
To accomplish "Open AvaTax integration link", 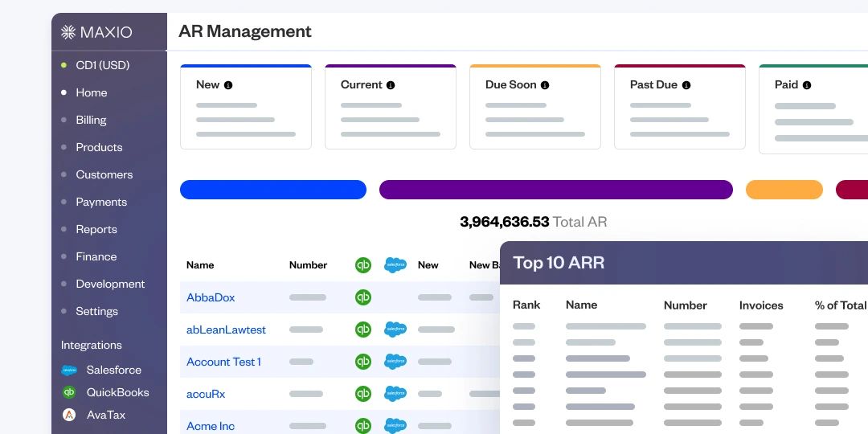I will click(106, 415).
